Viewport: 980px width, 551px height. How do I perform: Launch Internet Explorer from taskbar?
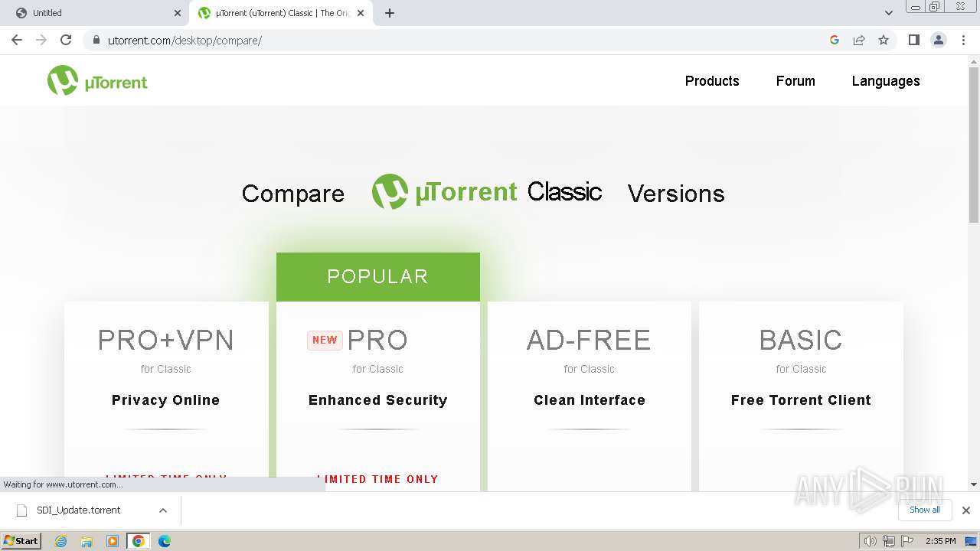tap(60, 541)
